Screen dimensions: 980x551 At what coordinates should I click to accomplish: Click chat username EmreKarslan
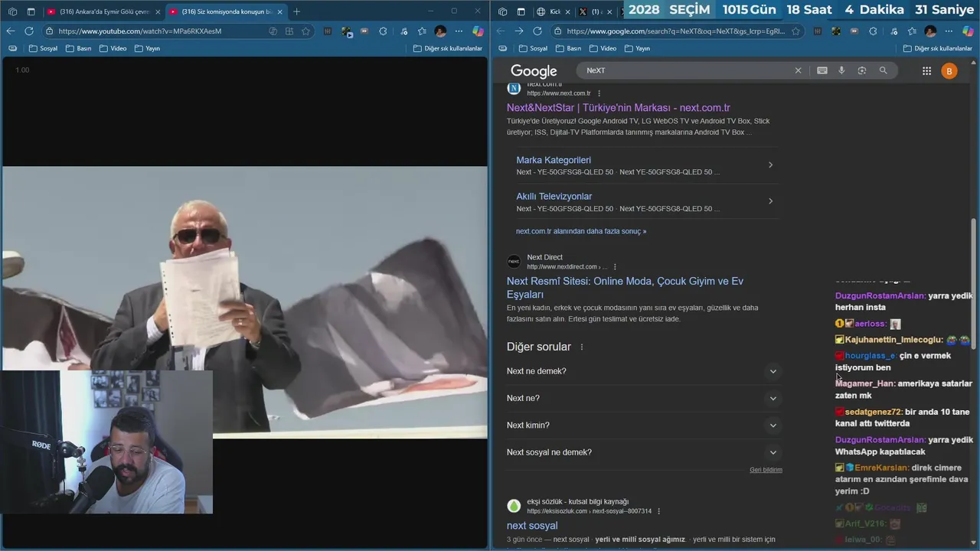[x=882, y=468]
